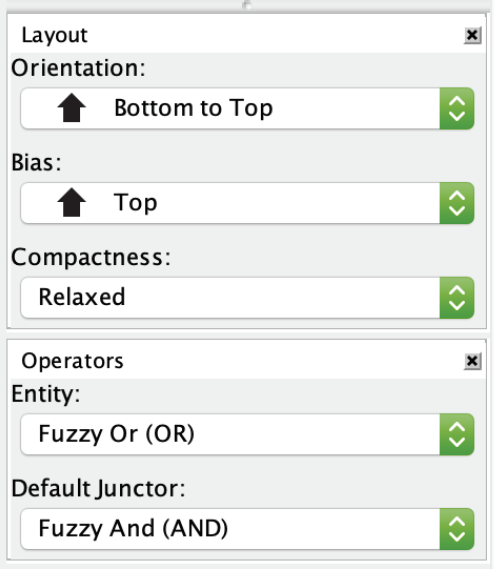Click the up-arrow icon in Orientation dropdown
Image resolution: width=494 pixels, height=569 pixels.
tap(72, 108)
